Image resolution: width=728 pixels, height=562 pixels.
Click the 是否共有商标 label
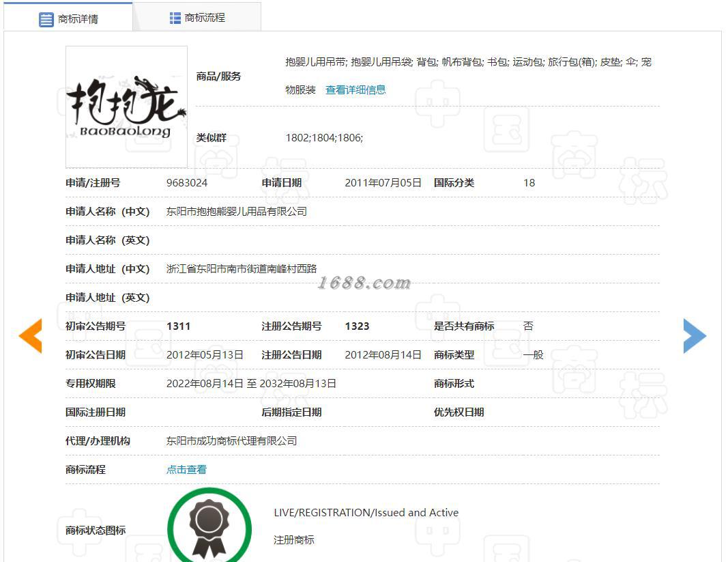(464, 326)
